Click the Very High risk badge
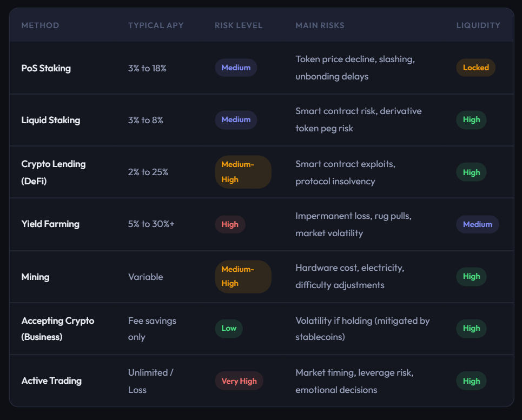 pos(239,381)
